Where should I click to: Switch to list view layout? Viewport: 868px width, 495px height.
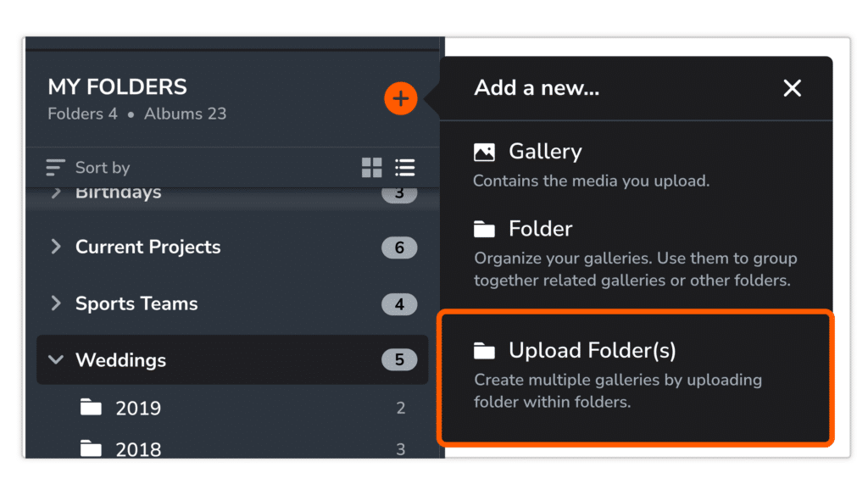coord(404,168)
